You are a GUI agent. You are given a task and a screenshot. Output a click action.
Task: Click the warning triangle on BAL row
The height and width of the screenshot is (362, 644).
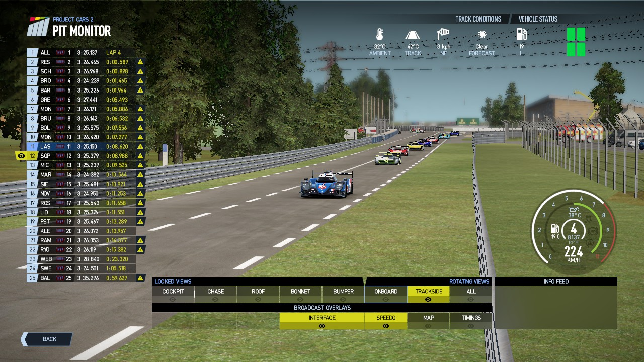[140, 278]
